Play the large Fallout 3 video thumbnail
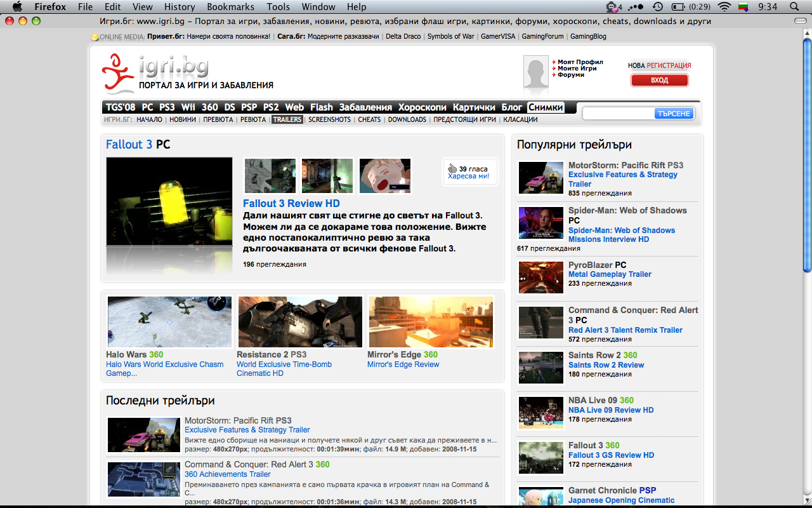 (169, 201)
